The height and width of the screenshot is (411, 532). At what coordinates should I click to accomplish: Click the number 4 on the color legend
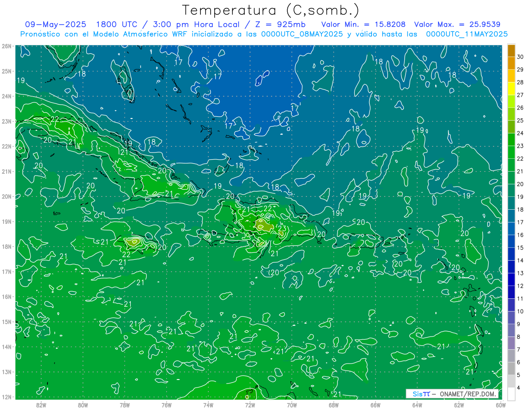(x=519, y=388)
